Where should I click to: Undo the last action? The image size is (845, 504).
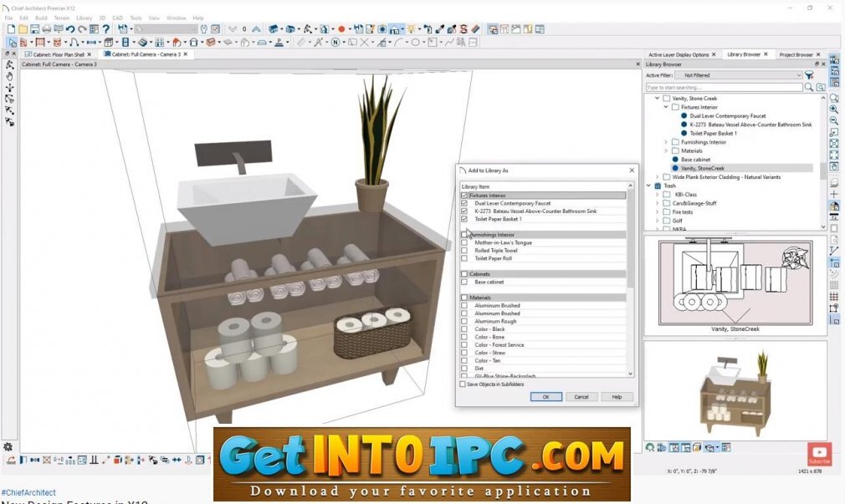coord(70,29)
